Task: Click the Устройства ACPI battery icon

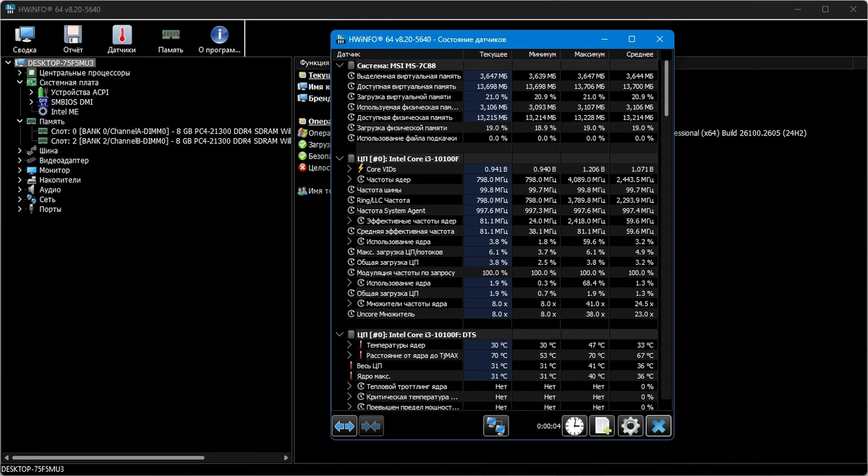Action: tap(42, 92)
